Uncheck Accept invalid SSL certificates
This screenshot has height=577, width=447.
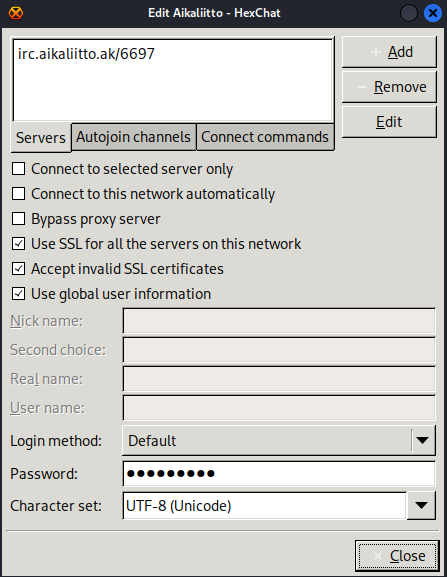coord(18,269)
